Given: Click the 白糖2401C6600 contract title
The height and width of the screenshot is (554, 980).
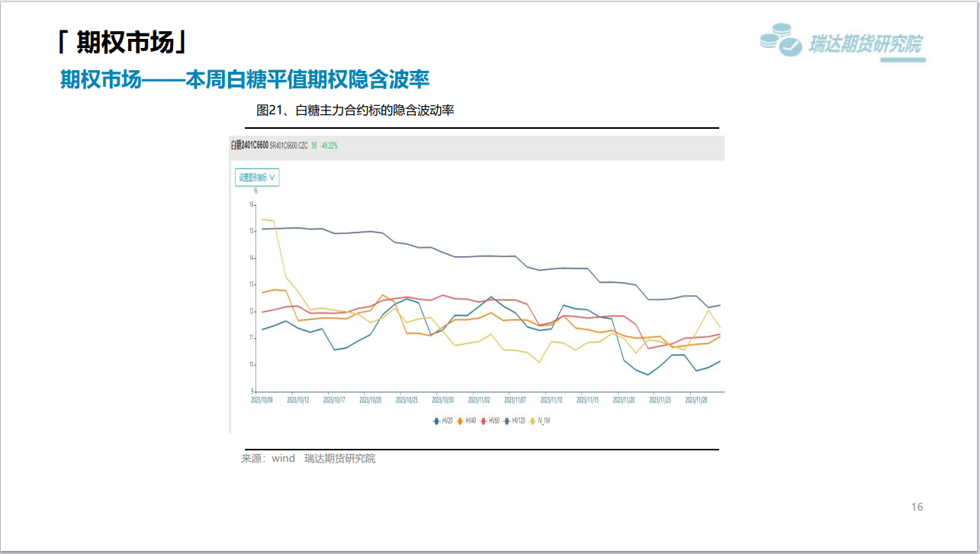Looking at the screenshot, I should (249, 145).
